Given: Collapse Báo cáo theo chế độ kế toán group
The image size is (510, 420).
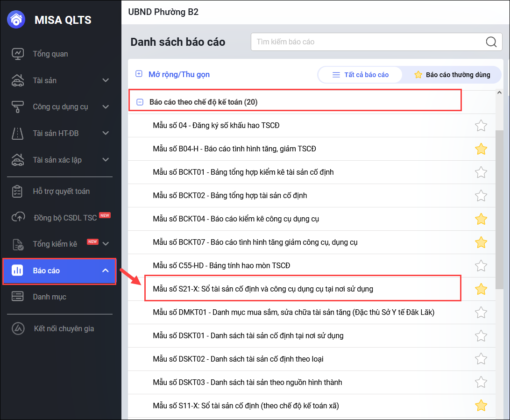Looking at the screenshot, I should [x=140, y=102].
